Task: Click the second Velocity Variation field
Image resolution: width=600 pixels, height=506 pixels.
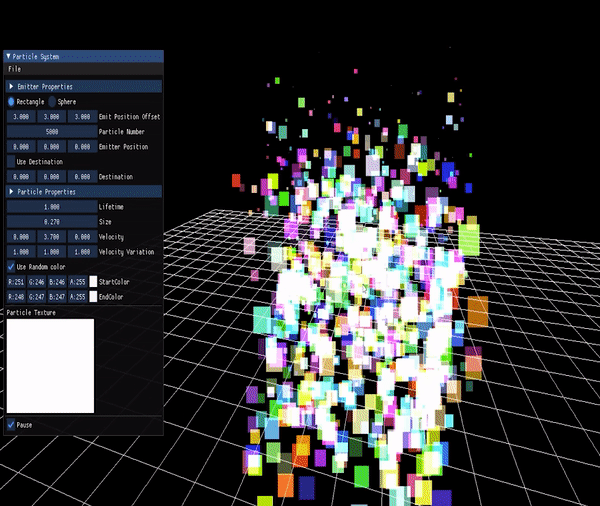Action: (51, 252)
